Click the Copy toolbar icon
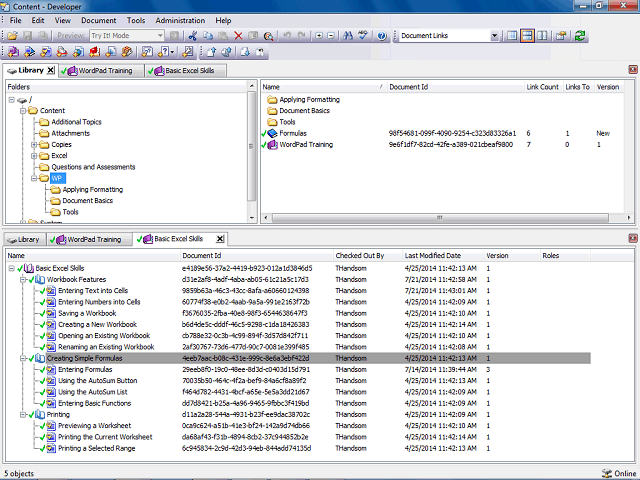The image size is (640, 480). (x=208, y=36)
